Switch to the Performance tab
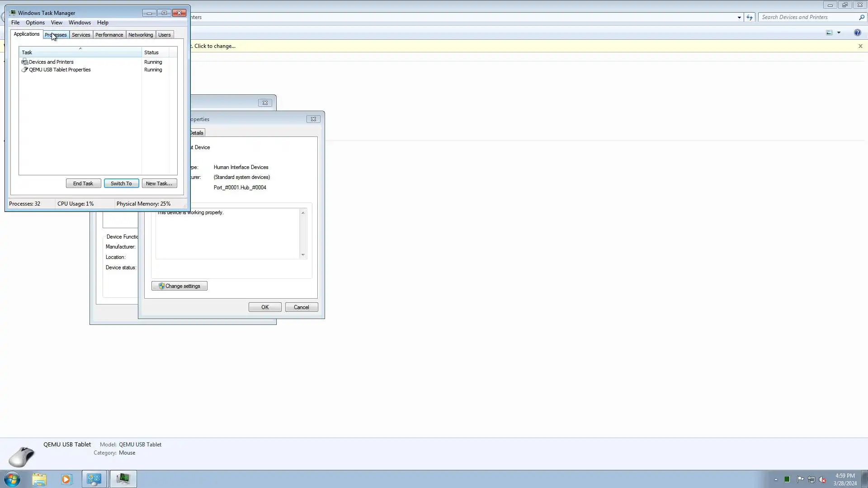Image resolution: width=868 pixels, height=488 pixels. click(109, 35)
